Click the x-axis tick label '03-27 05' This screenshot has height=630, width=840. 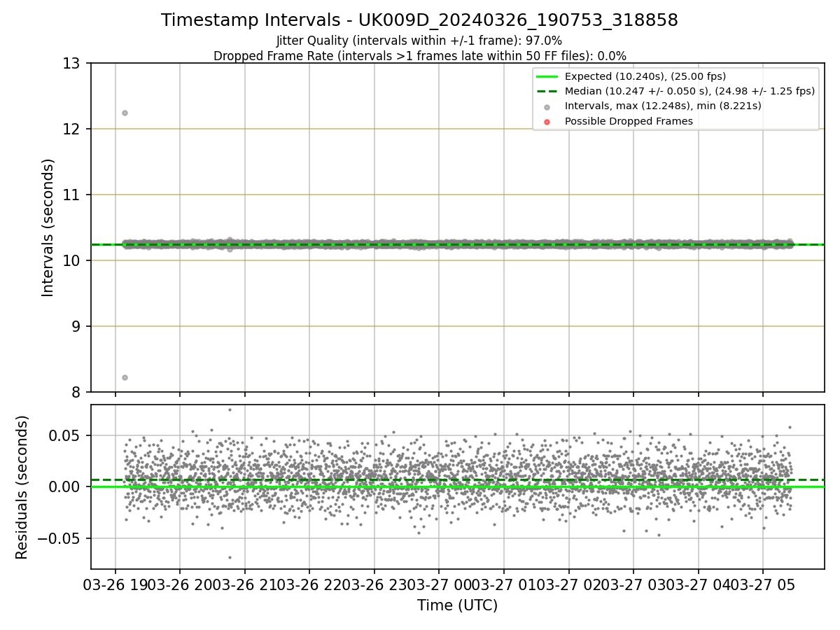(763, 585)
